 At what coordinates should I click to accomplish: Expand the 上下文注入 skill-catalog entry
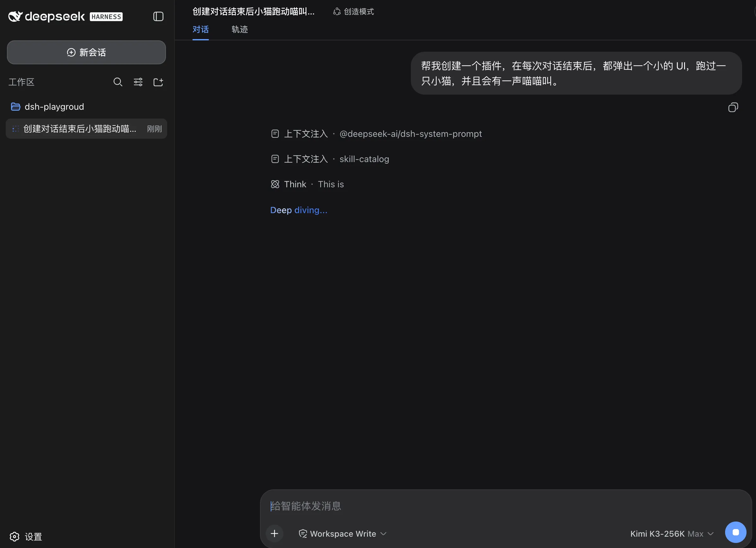point(330,159)
